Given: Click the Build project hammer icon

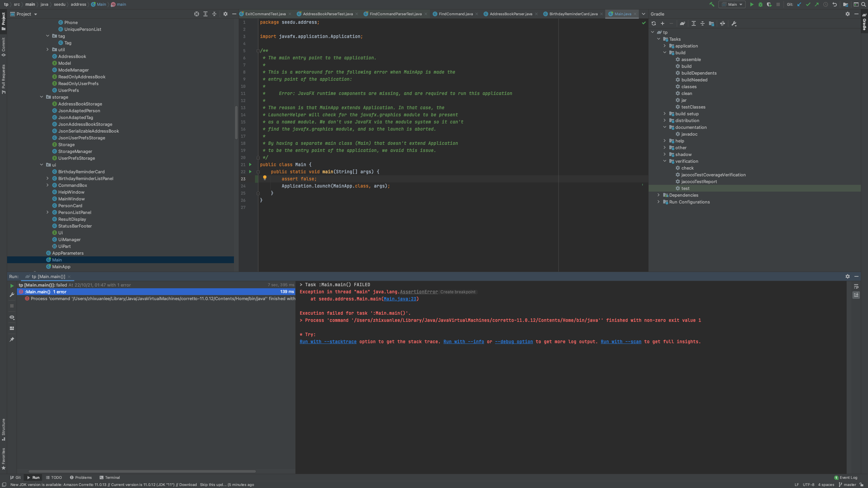Looking at the screenshot, I should coord(711,4).
